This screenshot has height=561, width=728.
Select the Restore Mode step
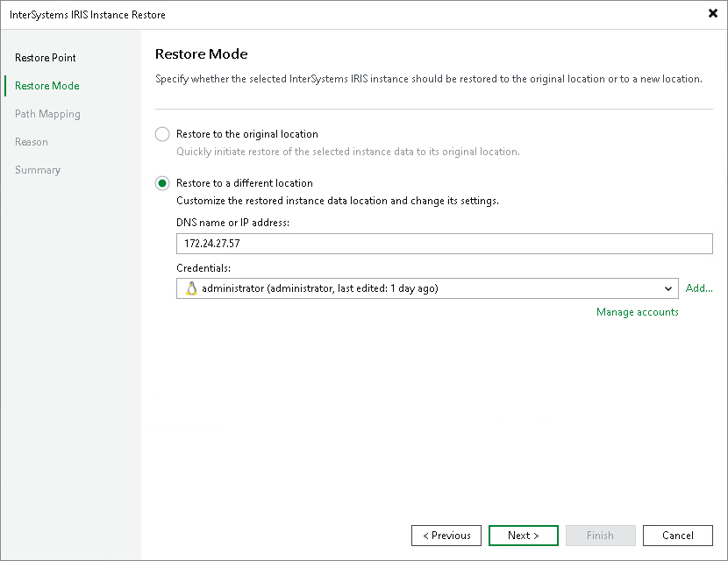click(46, 86)
